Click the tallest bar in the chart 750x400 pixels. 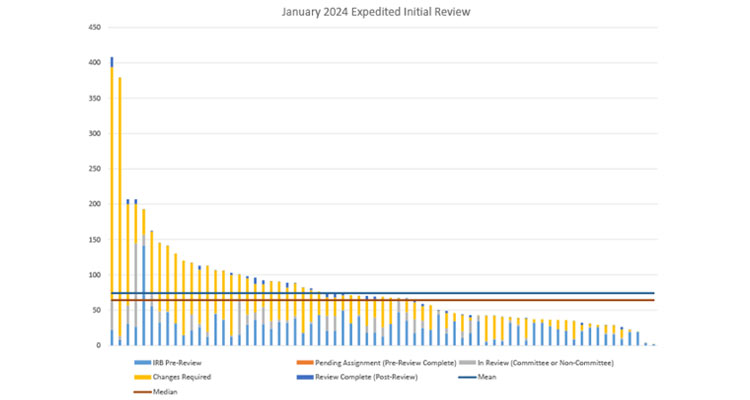click(111, 200)
